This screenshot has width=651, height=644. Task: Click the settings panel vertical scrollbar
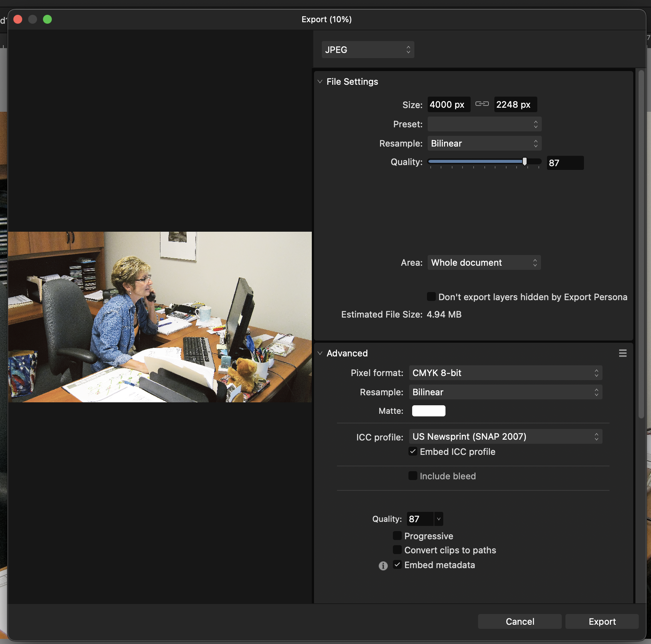641,244
